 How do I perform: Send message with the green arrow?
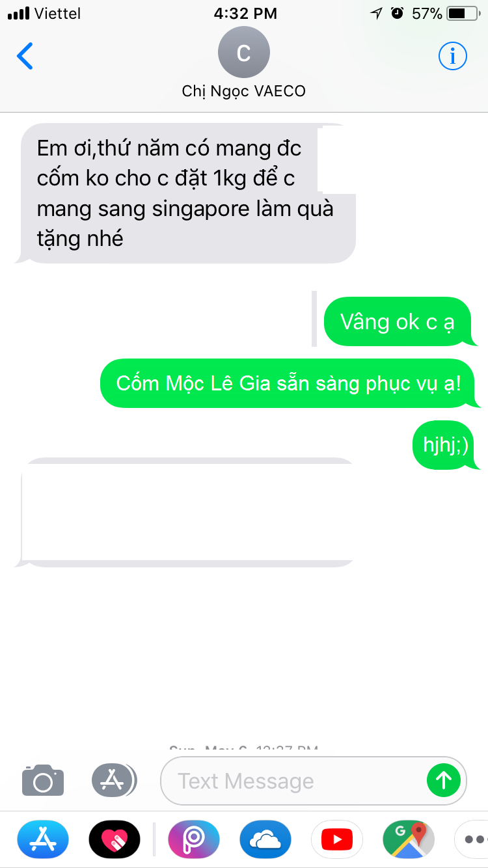pyautogui.click(x=444, y=780)
